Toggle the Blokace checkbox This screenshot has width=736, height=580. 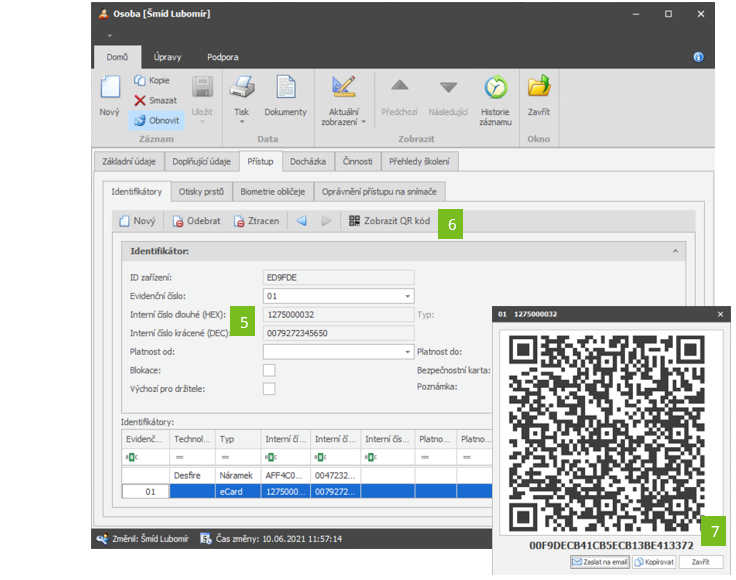(269, 370)
